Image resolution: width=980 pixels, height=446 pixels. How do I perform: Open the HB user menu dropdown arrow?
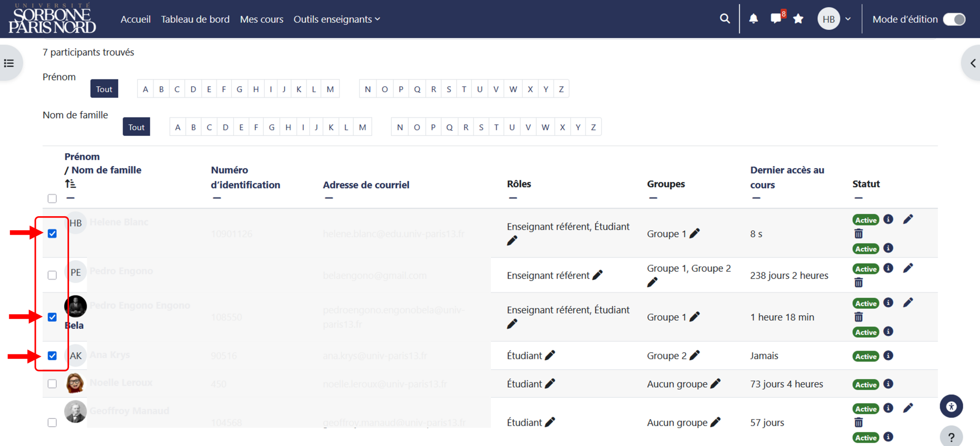tap(848, 19)
